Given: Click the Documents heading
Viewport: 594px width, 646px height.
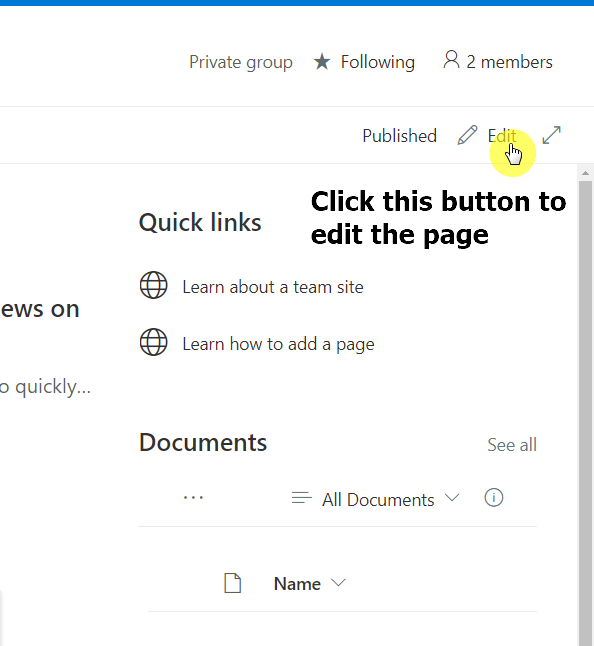Looking at the screenshot, I should coord(203,442).
